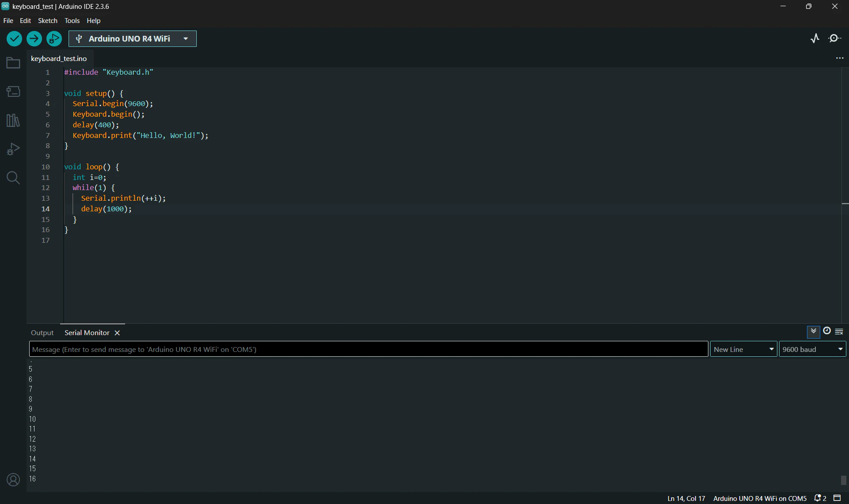Screen dimensions: 849x504
Task: Open the File menu
Action: (x=8, y=21)
